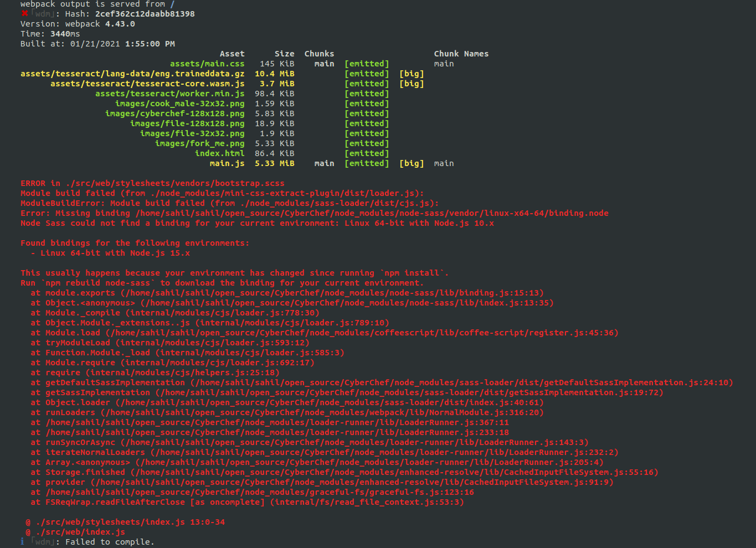The width and height of the screenshot is (756, 548).
Task: Select the main.css asset entry
Action: point(207,63)
